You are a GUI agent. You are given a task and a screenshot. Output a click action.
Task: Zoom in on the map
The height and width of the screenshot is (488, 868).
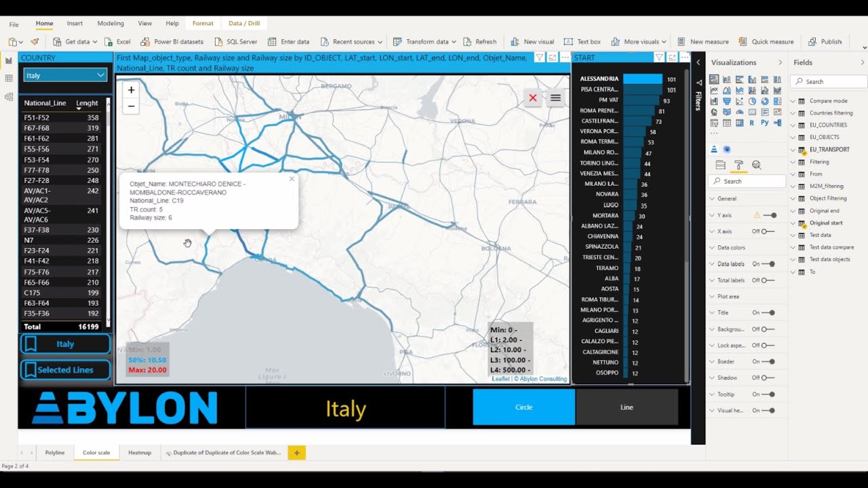click(x=131, y=89)
